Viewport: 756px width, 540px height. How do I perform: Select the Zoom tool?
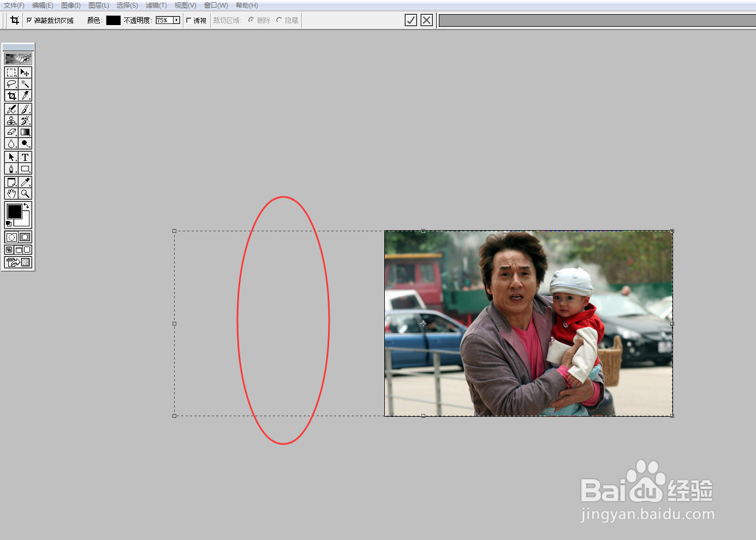pyautogui.click(x=25, y=194)
